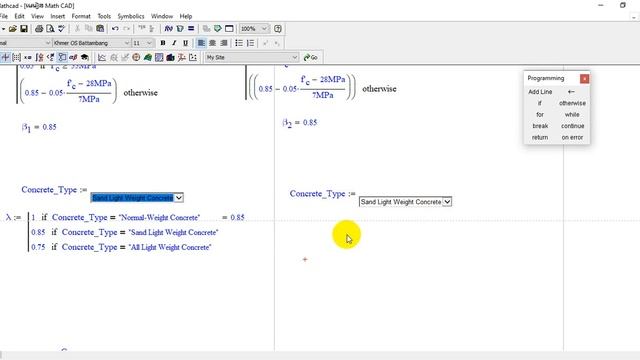Click 'return' in Programming palette
Image resolution: width=640 pixels, height=360 pixels.
[540, 138]
